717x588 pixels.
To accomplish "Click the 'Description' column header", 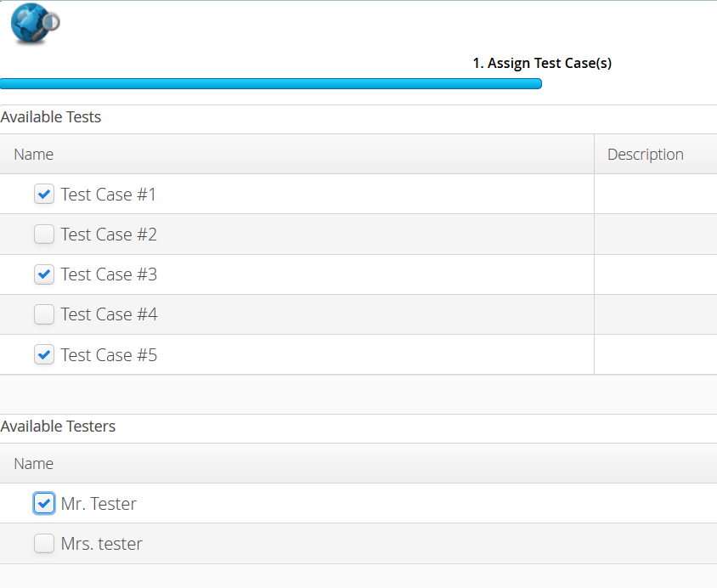I will 645,154.
